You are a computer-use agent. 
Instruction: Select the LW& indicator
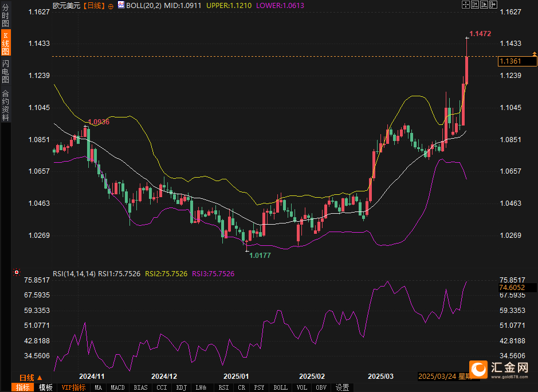pyautogui.click(x=201, y=387)
